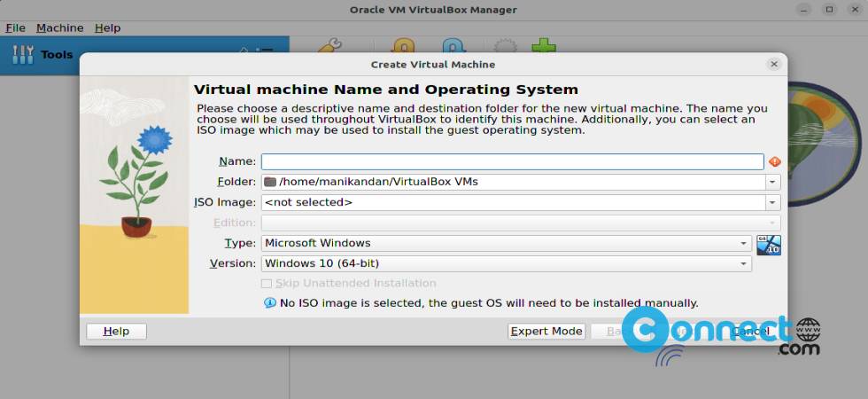The height and width of the screenshot is (399, 868).
Task: Switch to Expert Mode
Action: (546, 331)
